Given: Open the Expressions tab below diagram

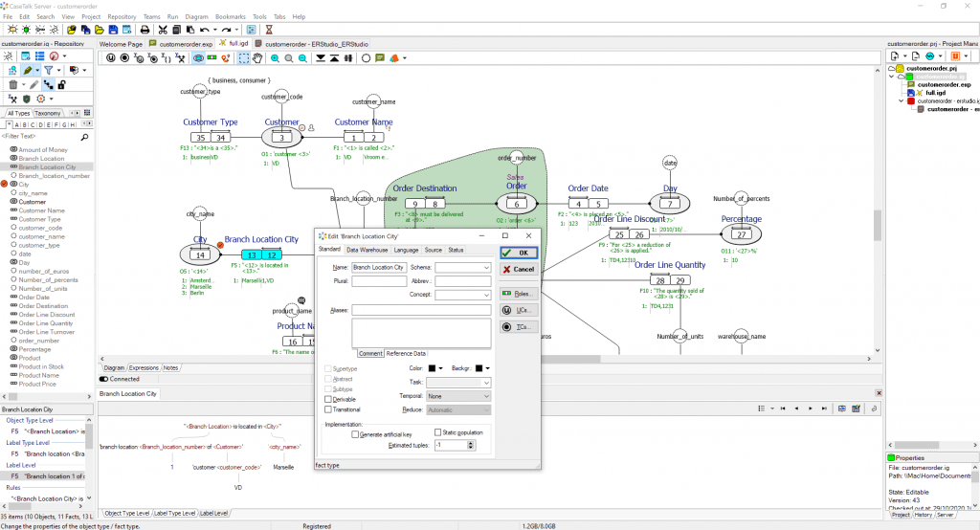Looking at the screenshot, I should (144, 368).
